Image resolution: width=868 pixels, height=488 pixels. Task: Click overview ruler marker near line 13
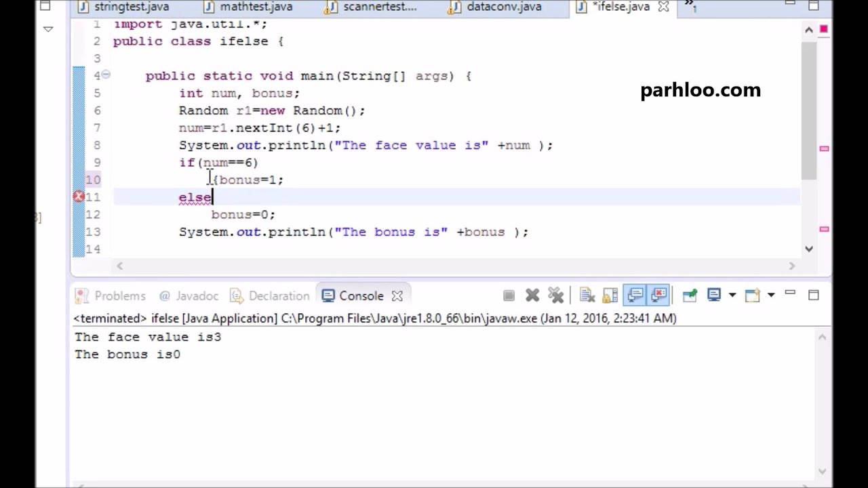[824, 229]
